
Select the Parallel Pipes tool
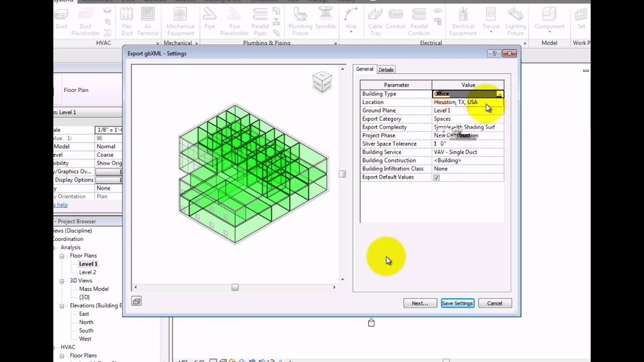260,22
